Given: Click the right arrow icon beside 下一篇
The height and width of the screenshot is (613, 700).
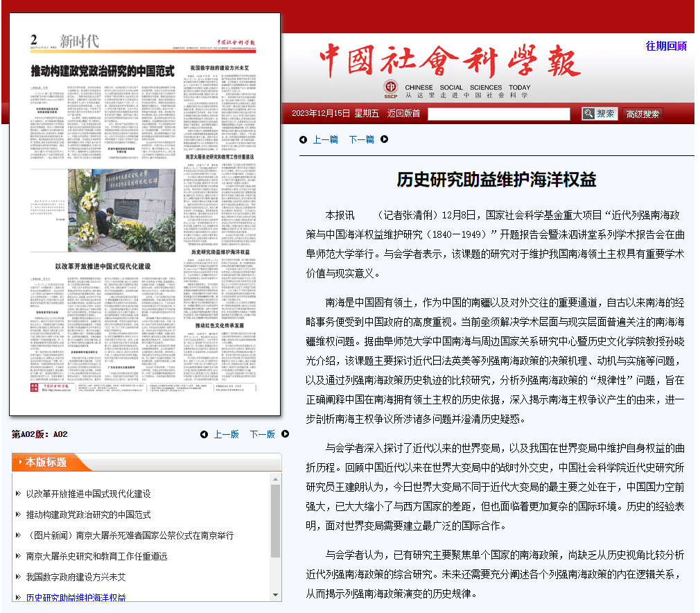Looking at the screenshot, I should [385, 139].
